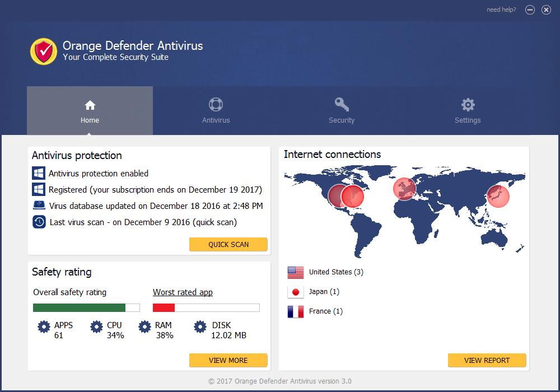The width and height of the screenshot is (560, 392).
Task: Click the APPS gear icon
Action: point(45,327)
